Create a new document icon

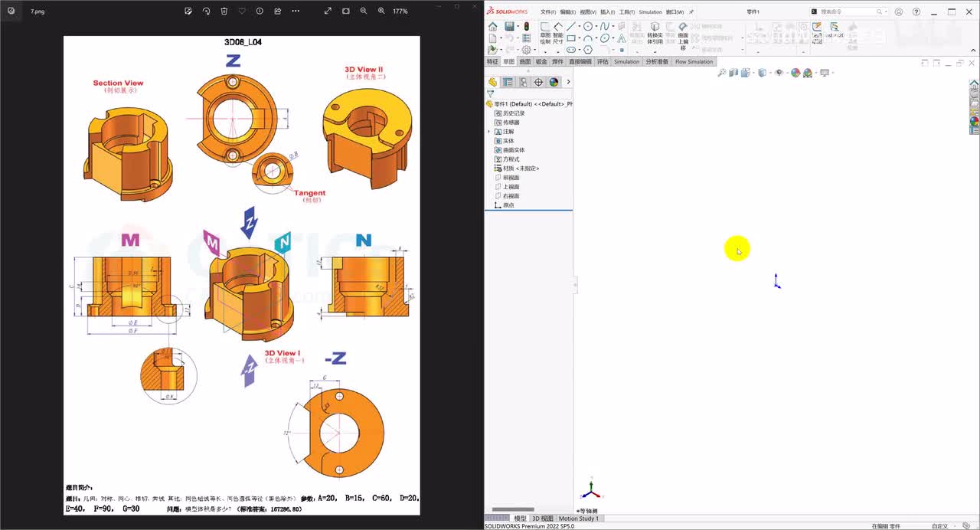point(492,38)
